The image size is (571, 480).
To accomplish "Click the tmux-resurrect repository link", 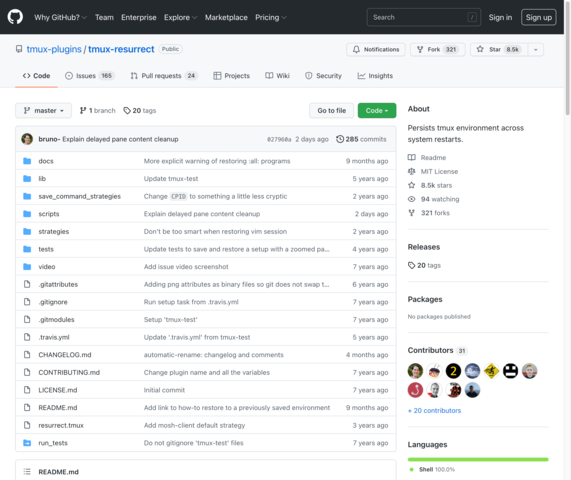I will click(x=121, y=49).
